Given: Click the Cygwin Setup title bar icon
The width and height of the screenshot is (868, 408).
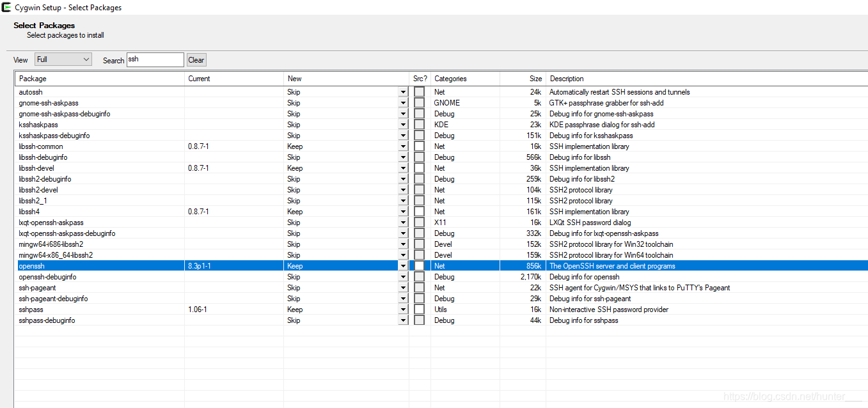Looking at the screenshot, I should [x=6, y=8].
